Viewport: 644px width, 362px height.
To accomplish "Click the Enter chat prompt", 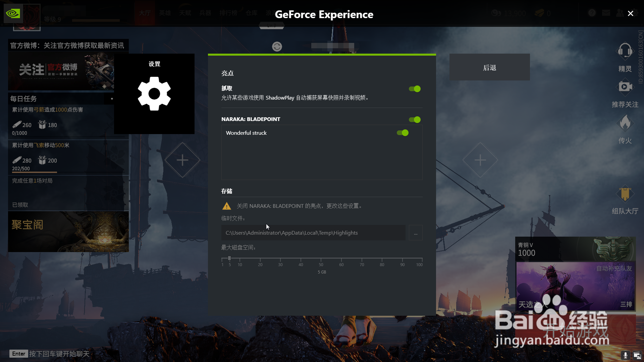I will 50,354.
